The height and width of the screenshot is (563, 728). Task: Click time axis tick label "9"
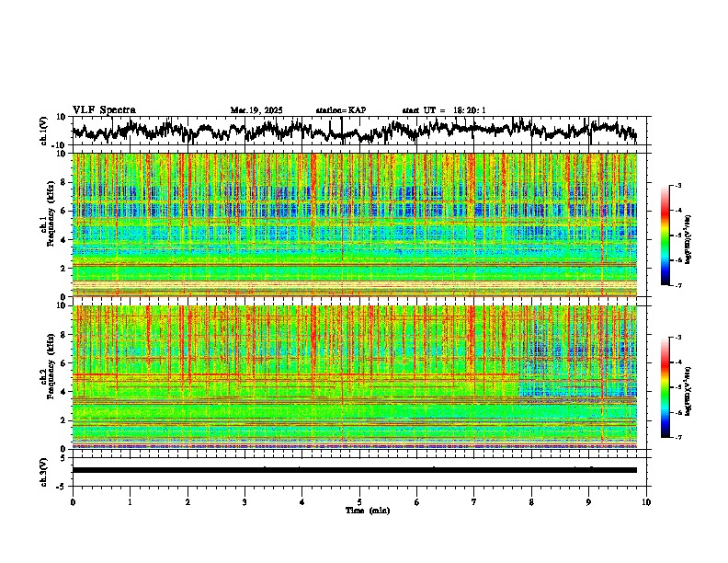[588, 502]
